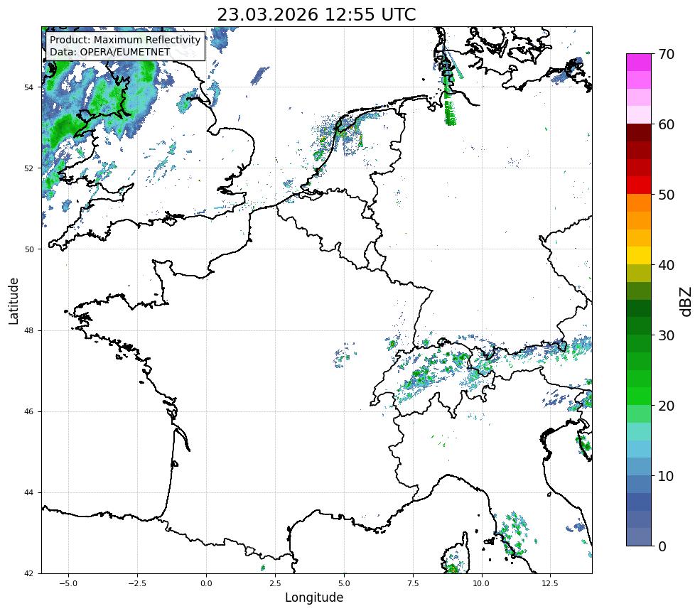Click the colorbar tick label 70

click(666, 55)
